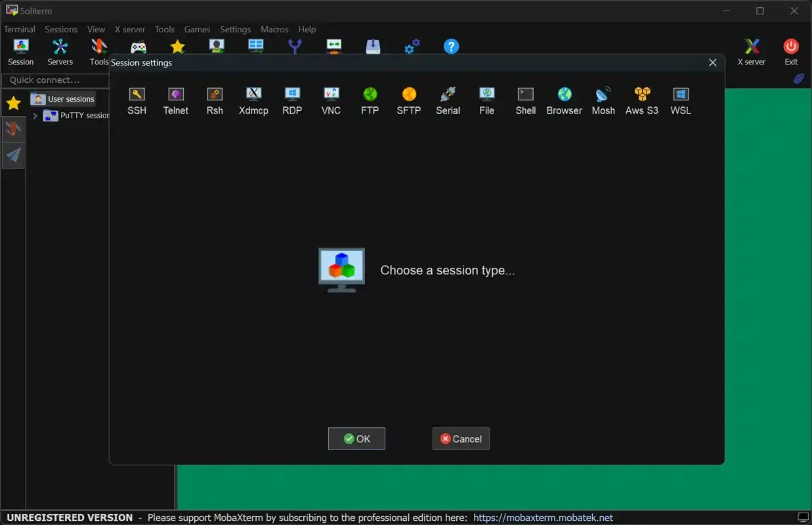Open the mobaxterm.mobatek.net link

pyautogui.click(x=543, y=518)
